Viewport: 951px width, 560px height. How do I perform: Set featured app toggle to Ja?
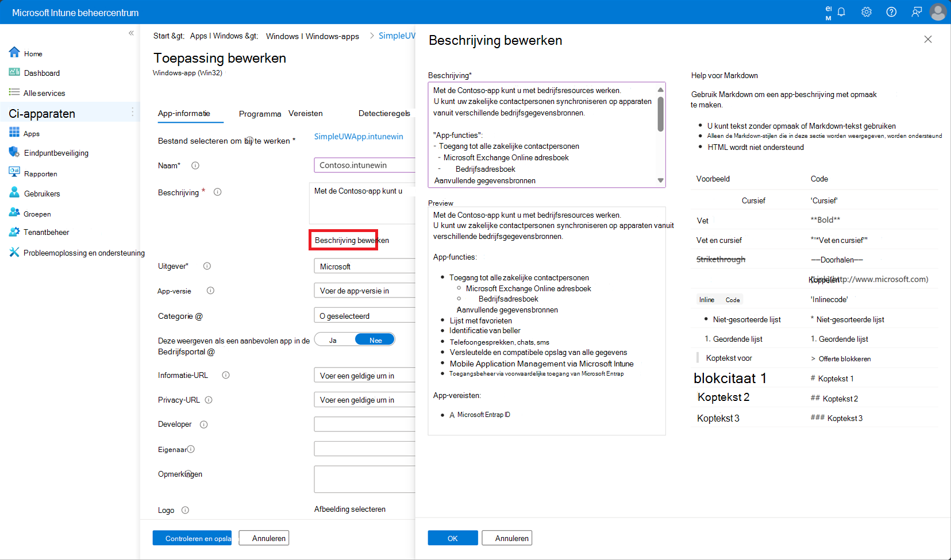[x=334, y=340]
